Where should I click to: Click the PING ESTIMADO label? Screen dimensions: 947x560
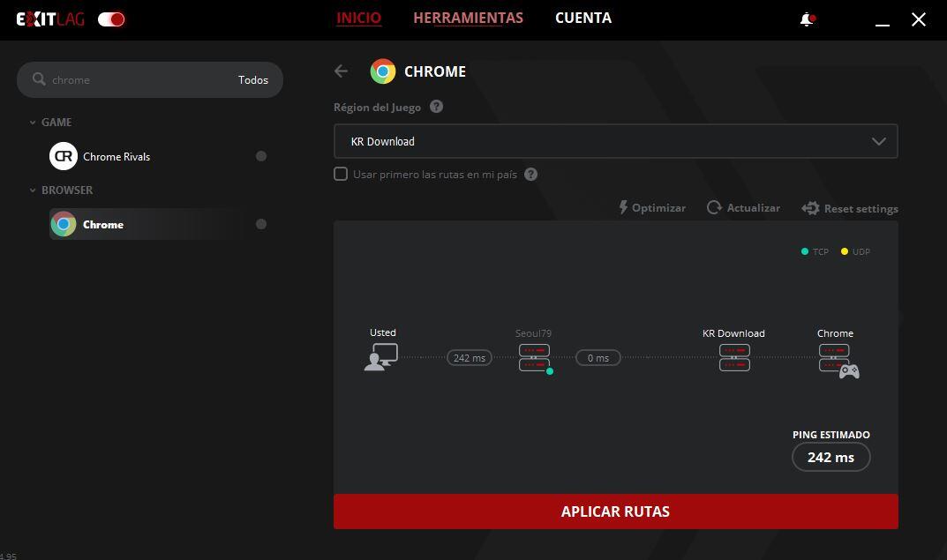831,435
